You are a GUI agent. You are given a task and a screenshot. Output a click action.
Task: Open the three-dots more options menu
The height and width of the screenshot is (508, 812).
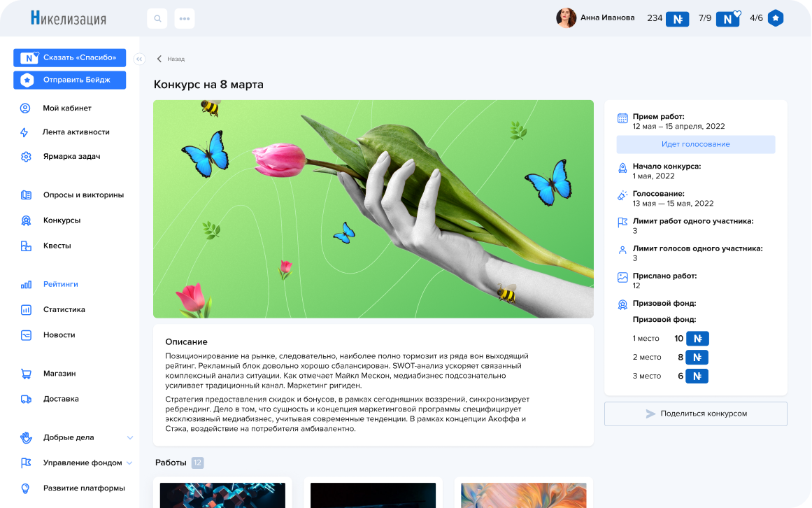coord(185,19)
